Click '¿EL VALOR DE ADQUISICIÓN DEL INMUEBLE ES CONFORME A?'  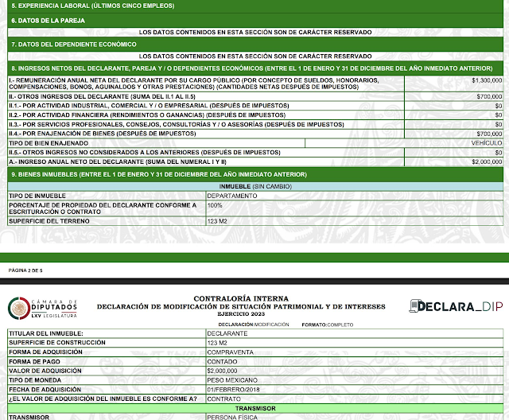pos(103,399)
